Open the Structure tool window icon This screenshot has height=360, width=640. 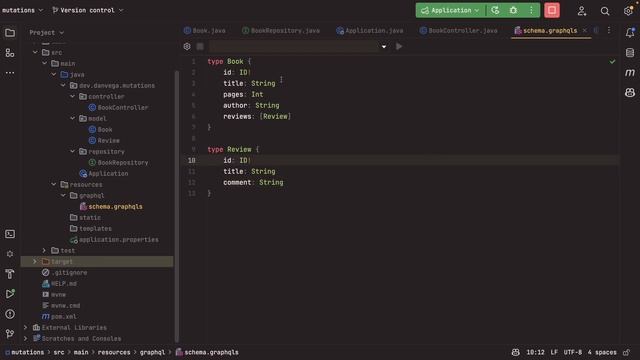pyautogui.click(x=10, y=53)
